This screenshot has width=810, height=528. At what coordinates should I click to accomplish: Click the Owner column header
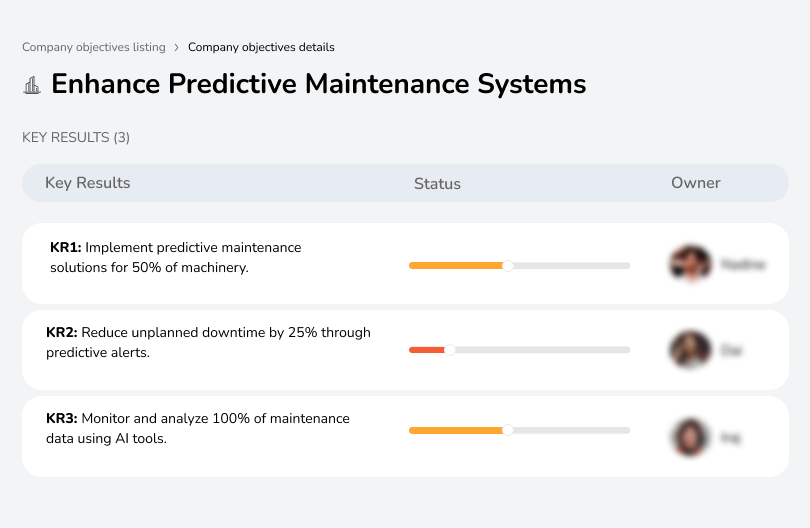pyautogui.click(x=695, y=183)
